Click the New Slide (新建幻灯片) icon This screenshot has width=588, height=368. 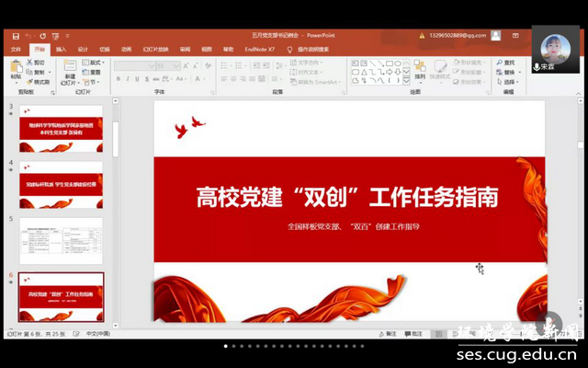point(70,66)
